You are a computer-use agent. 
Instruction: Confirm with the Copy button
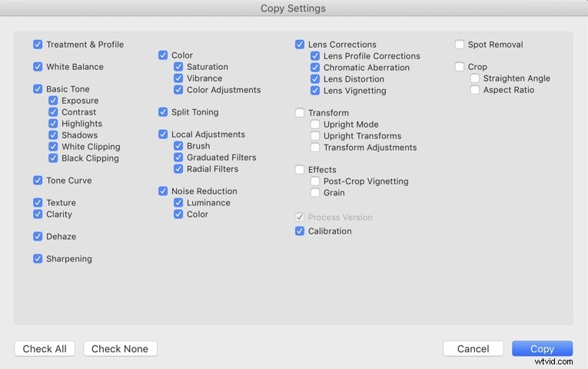[542, 349]
